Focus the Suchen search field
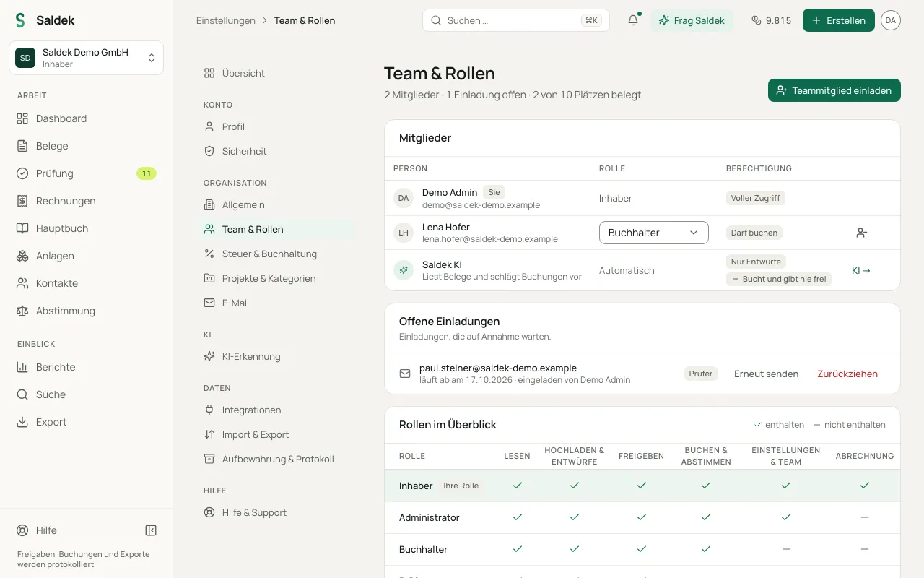924x578 pixels. 516,20
